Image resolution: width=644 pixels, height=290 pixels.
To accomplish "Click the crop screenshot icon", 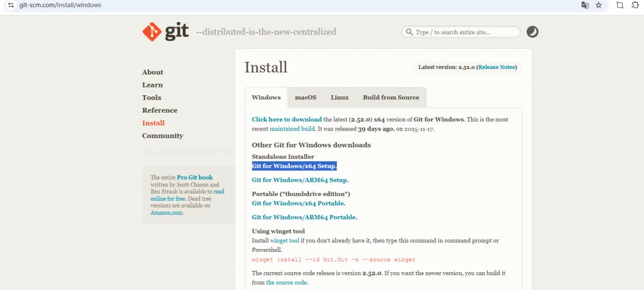I will 620,5.
